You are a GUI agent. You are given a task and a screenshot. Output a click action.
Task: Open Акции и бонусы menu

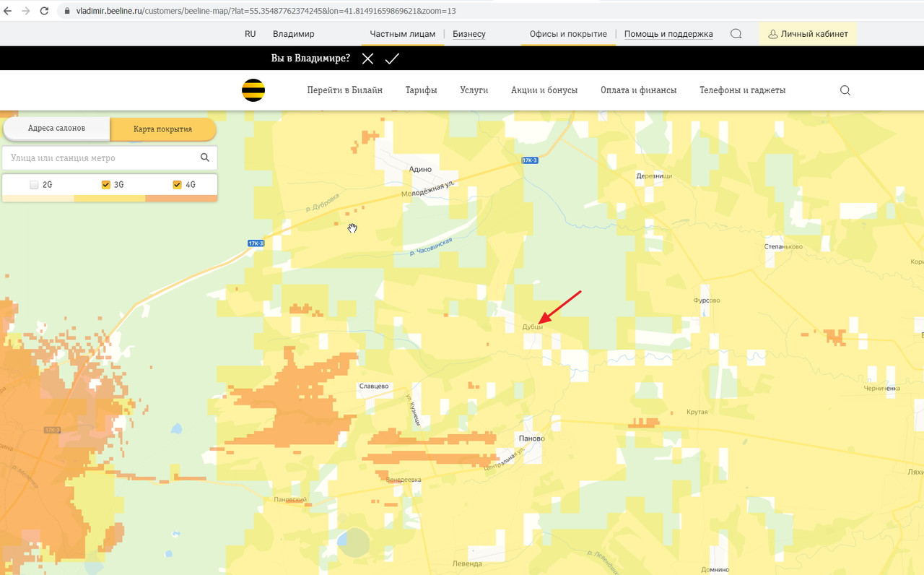(544, 90)
